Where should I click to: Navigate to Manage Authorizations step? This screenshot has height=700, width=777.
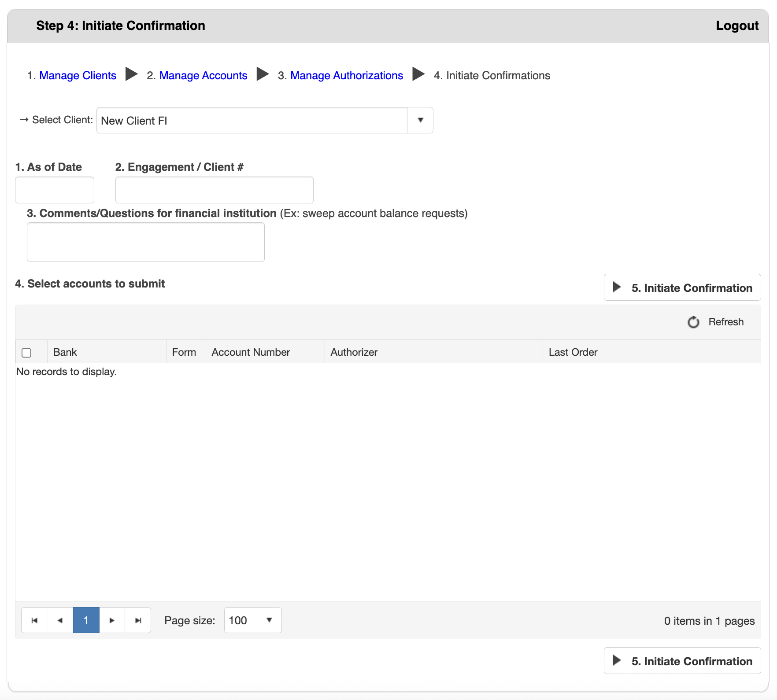(x=346, y=75)
